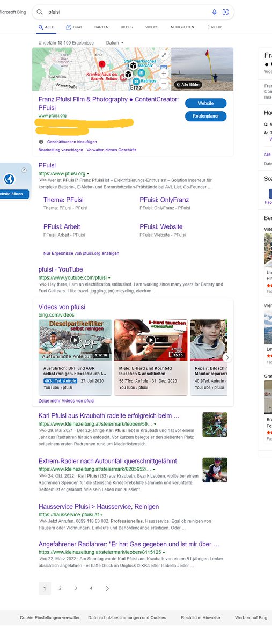Screen dimensions: 272x644
Task: Show next videos with carousel arrow
Action: coord(227,357)
